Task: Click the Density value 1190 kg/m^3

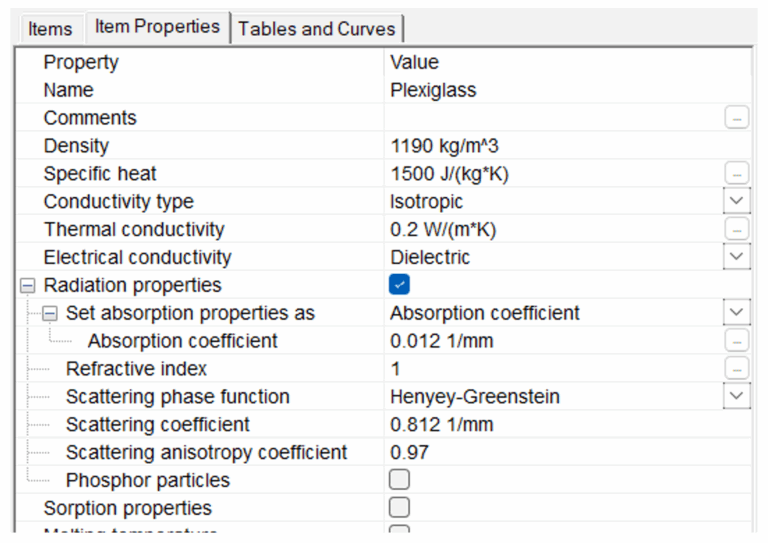Action: click(444, 146)
